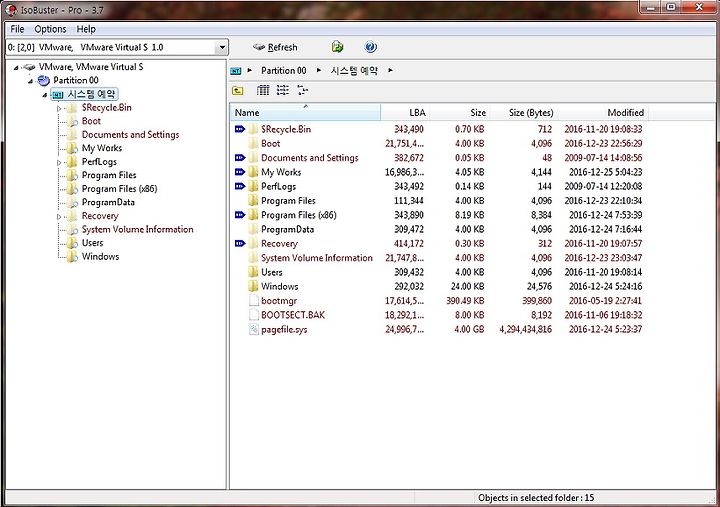Select ProgramData folder in the tree
This screenshot has width=720, height=507.
tap(108, 203)
